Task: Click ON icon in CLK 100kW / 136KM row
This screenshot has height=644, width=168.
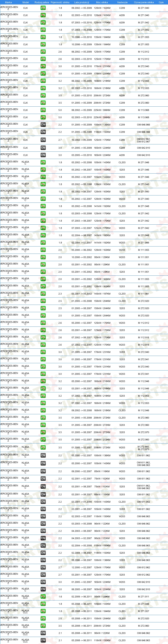Action: [x=43, y=125]
